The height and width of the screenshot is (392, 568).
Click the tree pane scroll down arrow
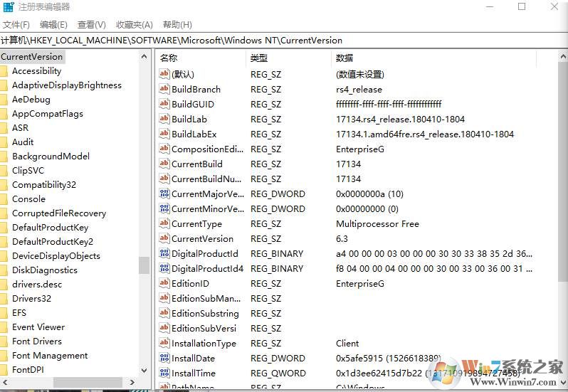[144, 370]
